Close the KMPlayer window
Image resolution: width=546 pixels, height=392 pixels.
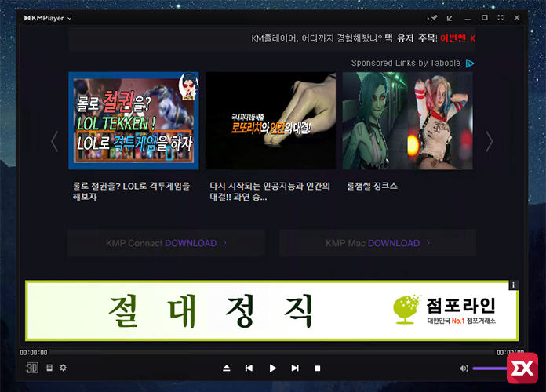tap(517, 18)
